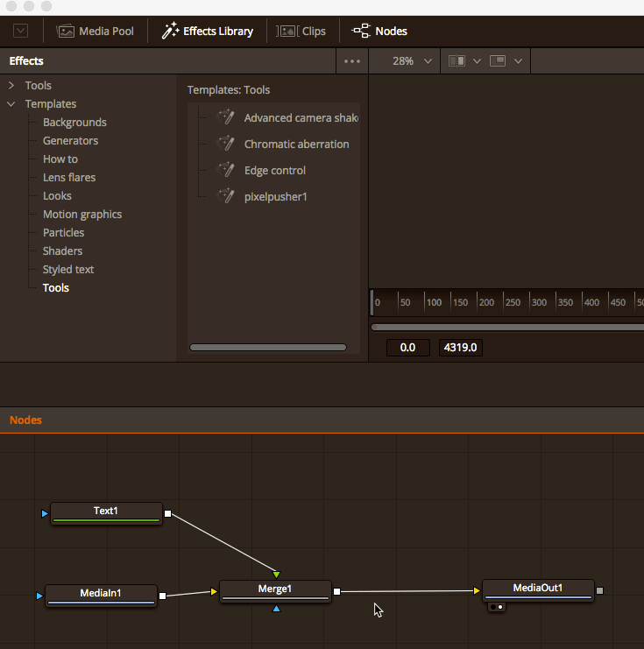Select the Shaders template category

pyautogui.click(x=62, y=250)
